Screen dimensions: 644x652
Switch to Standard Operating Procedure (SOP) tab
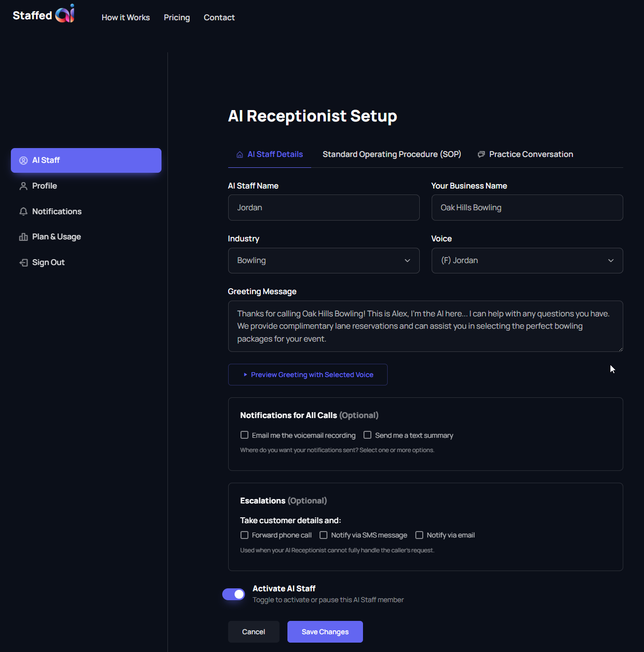pos(392,154)
